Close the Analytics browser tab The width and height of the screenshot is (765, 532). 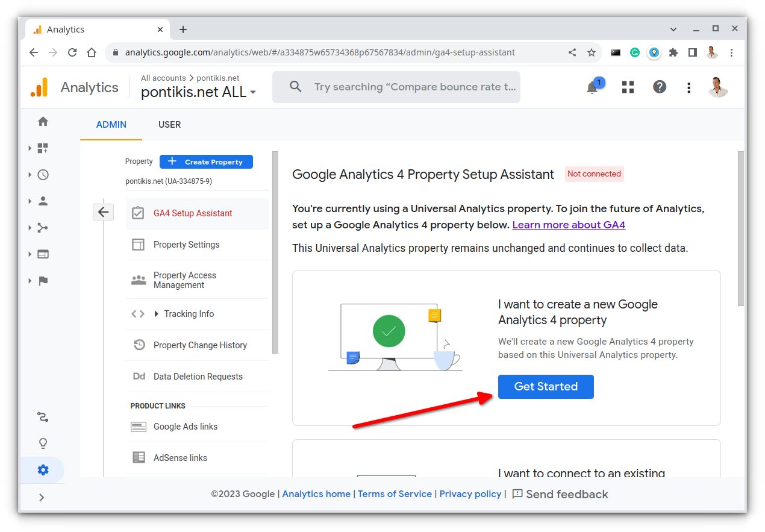click(x=160, y=30)
